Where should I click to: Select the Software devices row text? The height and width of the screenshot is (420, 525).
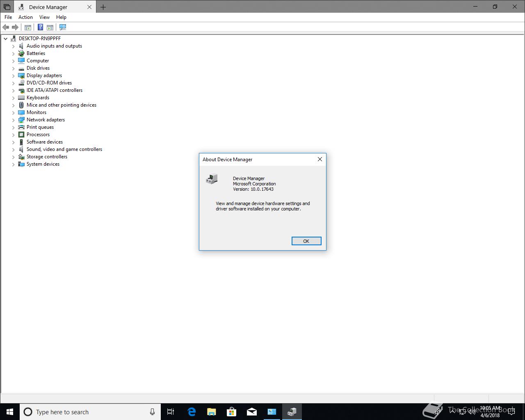45,142
